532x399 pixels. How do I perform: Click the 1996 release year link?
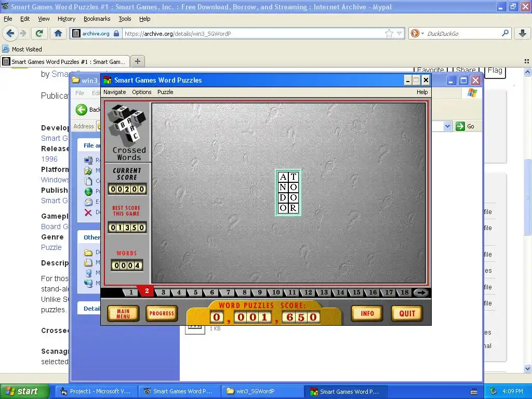49,159
